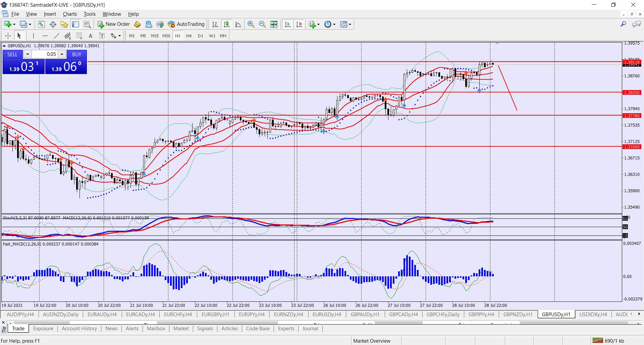Viewport: 644px width, 345px height.
Task: Click the New Order button
Action: (114, 24)
